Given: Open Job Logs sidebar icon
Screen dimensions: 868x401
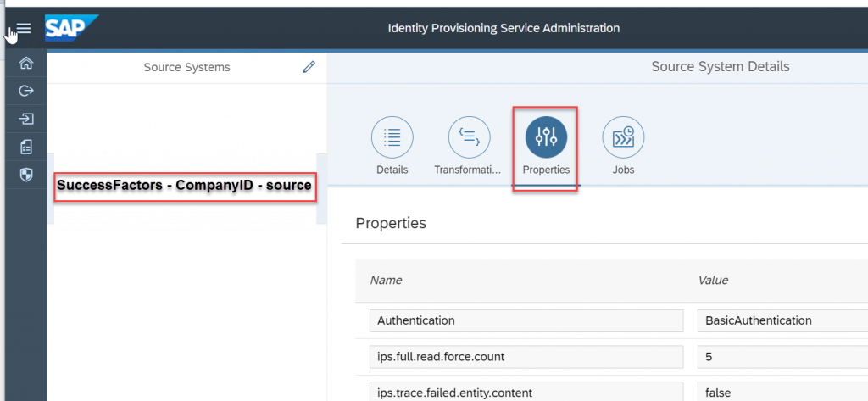Looking at the screenshot, I should 26,146.
